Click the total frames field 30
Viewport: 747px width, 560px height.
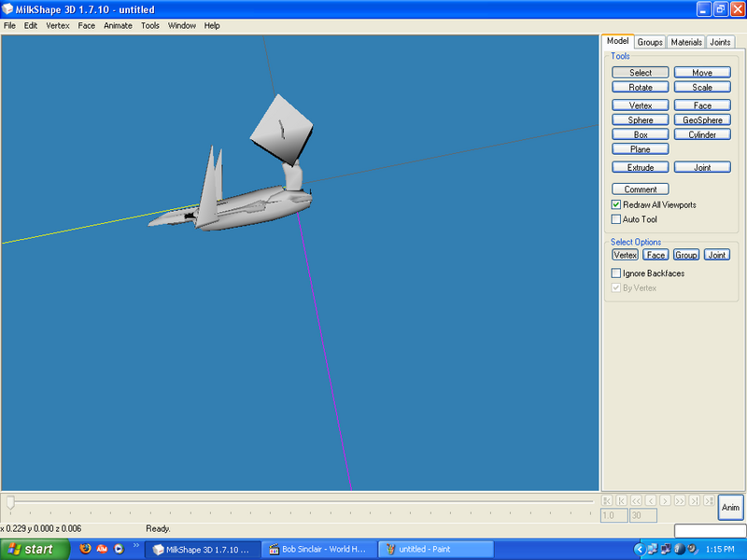(643, 515)
